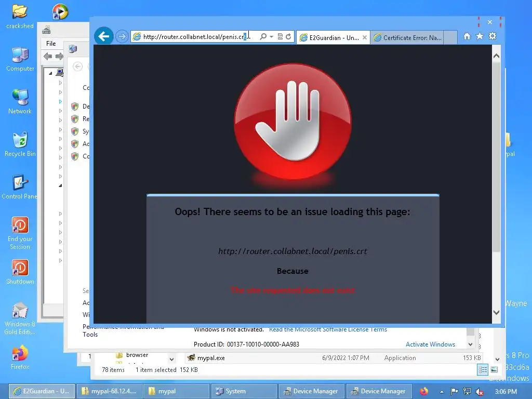Open IE Tools gear menu
Viewport: 532px width, 399px height.
[493, 36]
